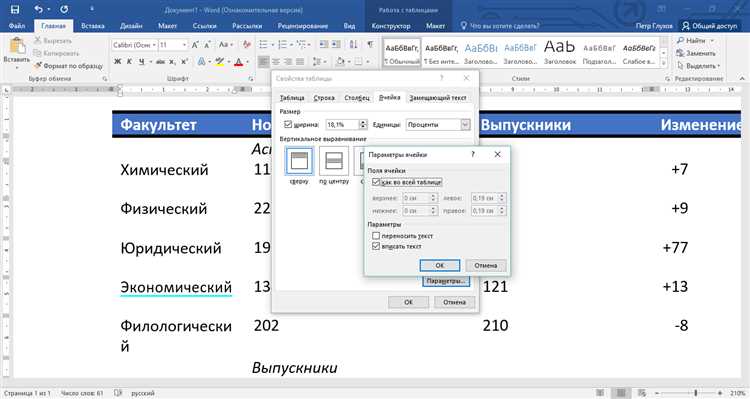750x399 pixels.
Task: Apply strikethrough abc formatting
Action: tap(160, 62)
